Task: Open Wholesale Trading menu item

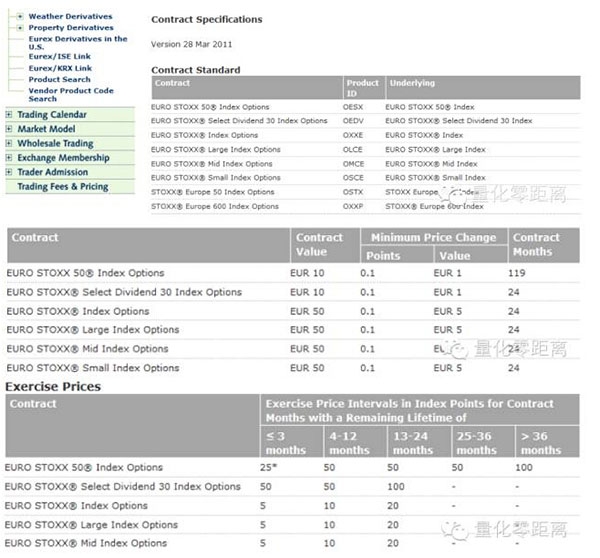Action: 55,144
